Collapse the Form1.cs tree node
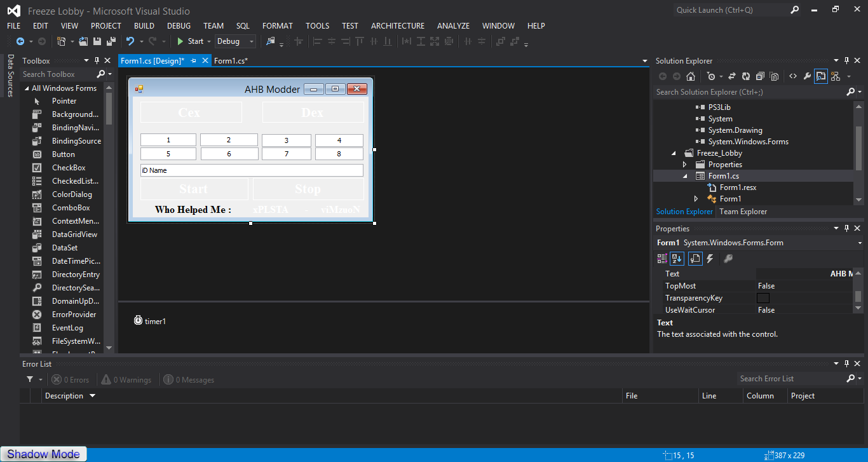Image resolution: width=868 pixels, height=462 pixels. (685, 176)
